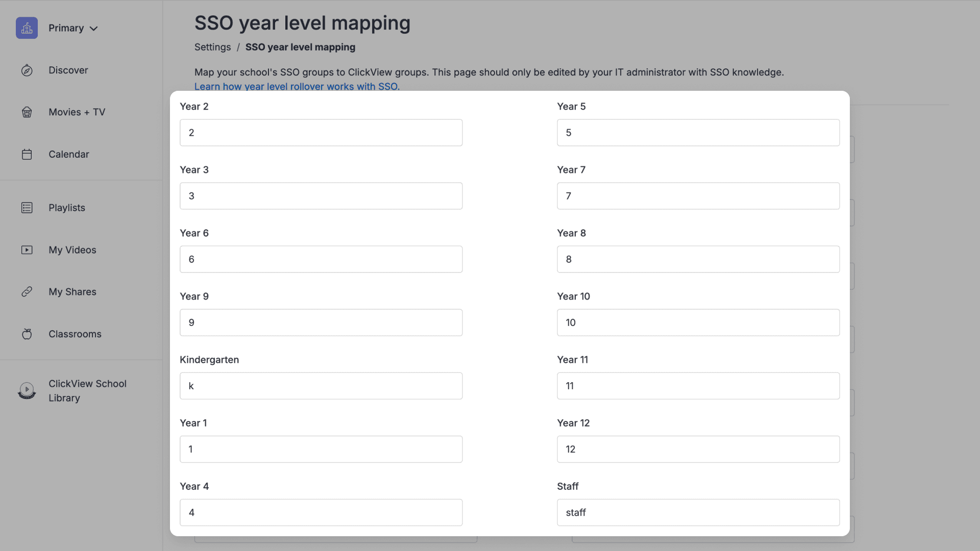This screenshot has width=980, height=551.
Task: Click the Year 10 input field
Action: (x=698, y=322)
